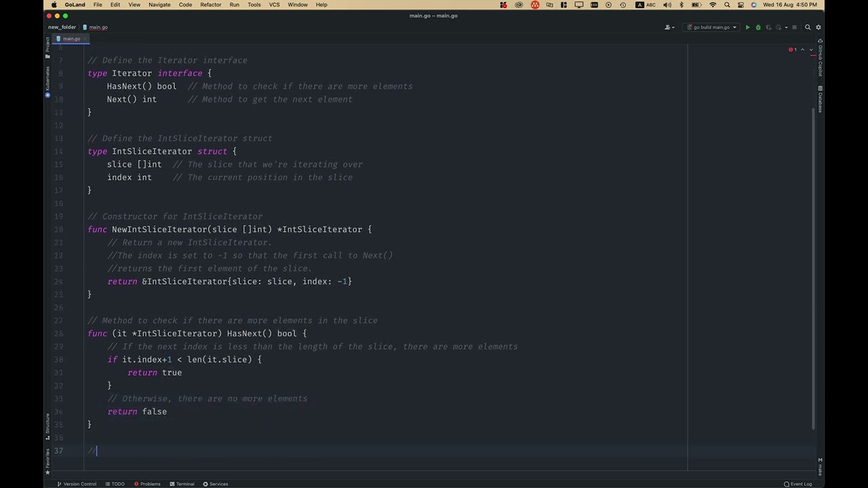The height and width of the screenshot is (488, 868).
Task: Open the GitHub Copilot side panel
Action: click(820, 59)
